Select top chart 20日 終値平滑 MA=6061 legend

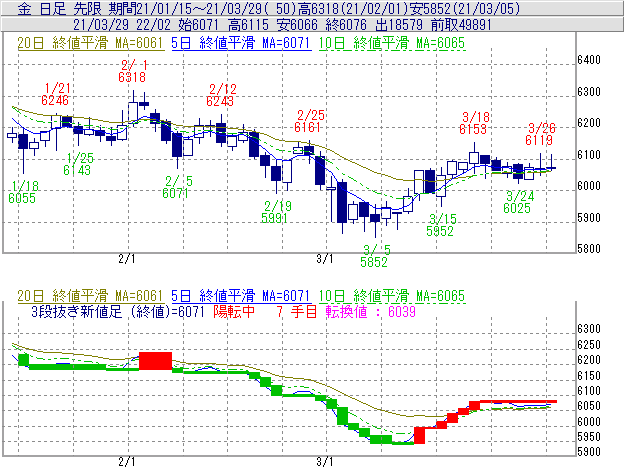point(90,43)
